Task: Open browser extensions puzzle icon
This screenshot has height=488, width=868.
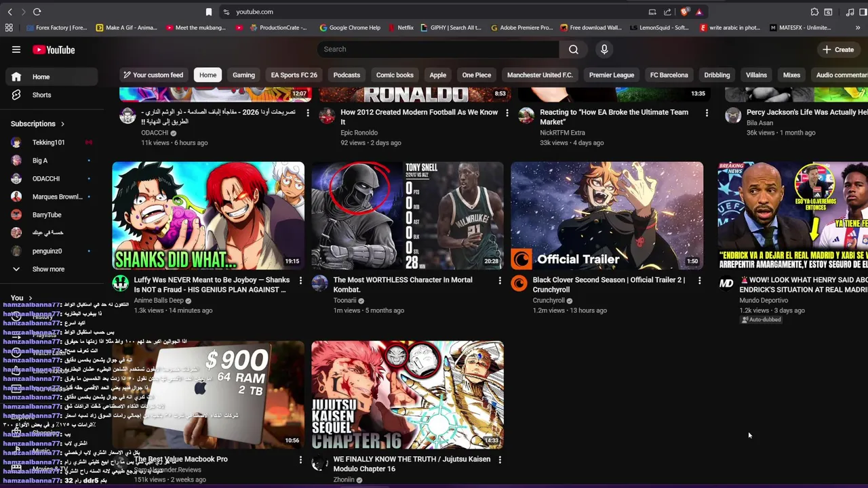Action: (x=814, y=12)
